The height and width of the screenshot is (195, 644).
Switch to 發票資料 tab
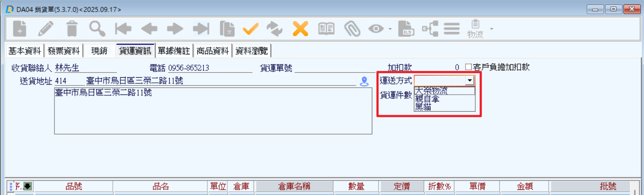(64, 51)
